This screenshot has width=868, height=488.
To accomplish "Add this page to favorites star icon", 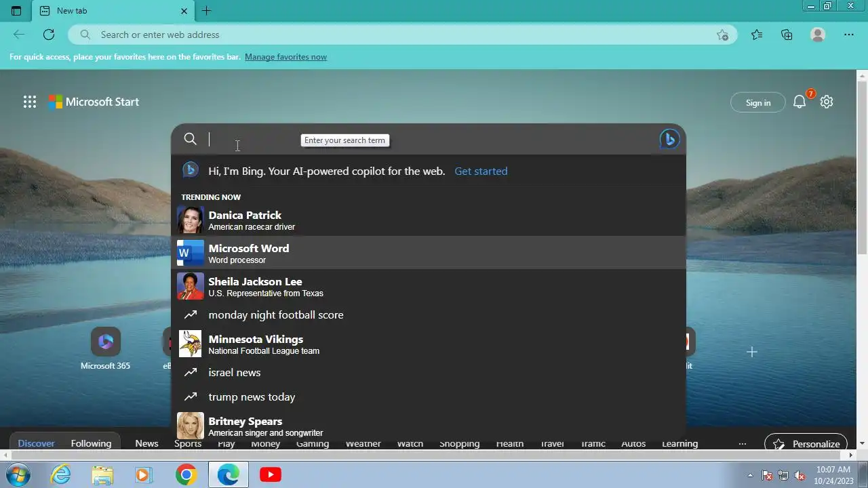I will pyautogui.click(x=722, y=35).
